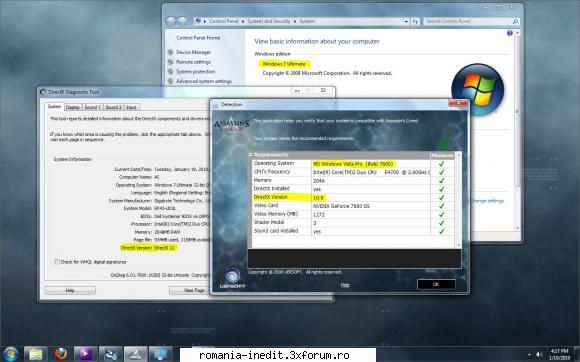This screenshot has height=362, width=580.
Task: Click the Search Control Panel field
Action: (471, 21)
